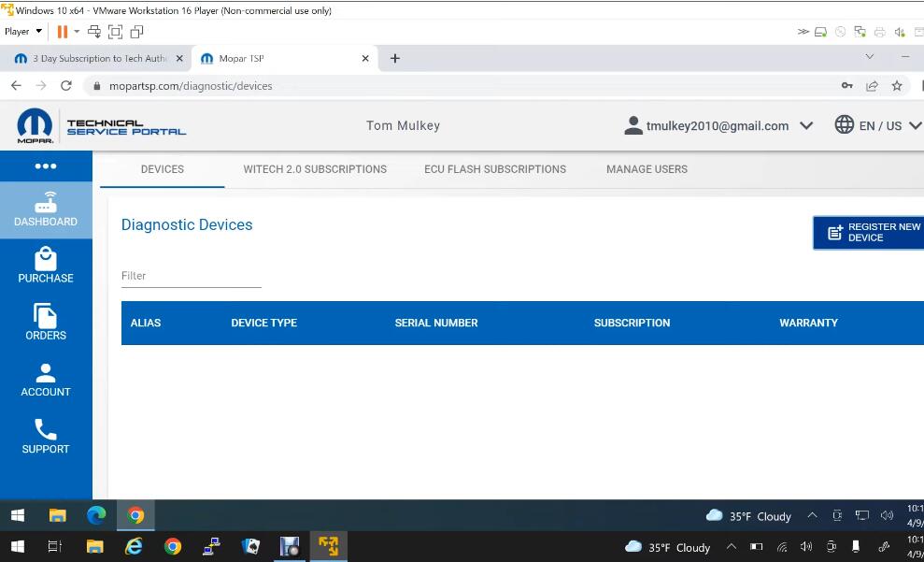Open the Start menu on the host taskbar
The image size is (924, 562).
tap(18, 547)
